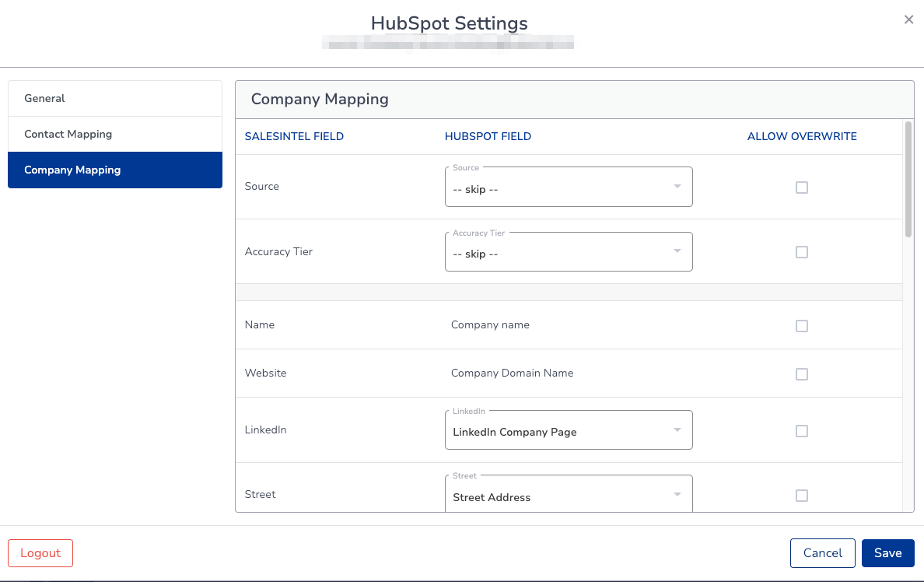Close the HubSpot Settings dialog
Screen dimensions: 924x582
click(908, 19)
